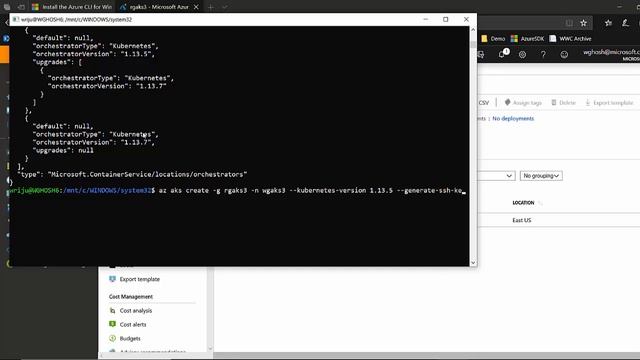This screenshot has height=360, width=640.
Task: Open Budgets in sidebar
Action: [130, 338]
